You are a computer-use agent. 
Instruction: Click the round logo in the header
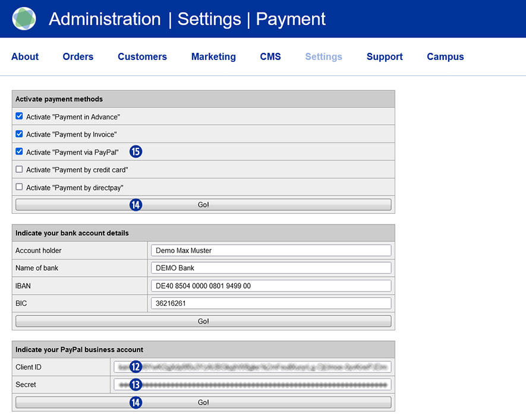pos(24,19)
